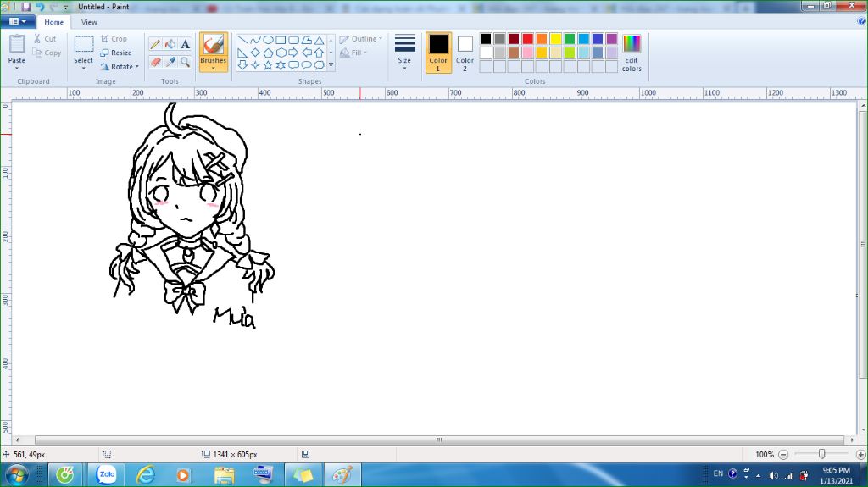Screen dimensions: 868x487
Task: Open Zalo from the taskbar
Action: 106,475
